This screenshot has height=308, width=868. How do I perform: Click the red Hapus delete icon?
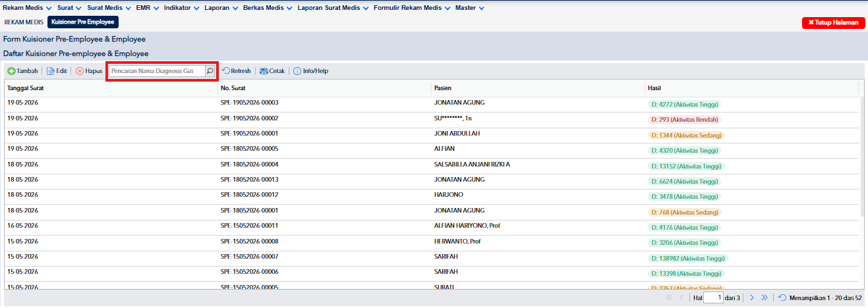(80, 71)
